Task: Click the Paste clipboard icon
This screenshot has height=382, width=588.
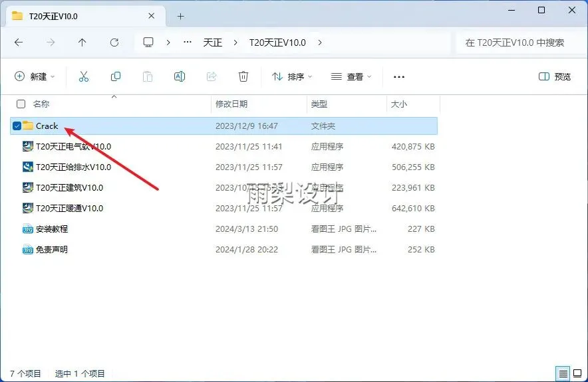Action: coord(148,77)
